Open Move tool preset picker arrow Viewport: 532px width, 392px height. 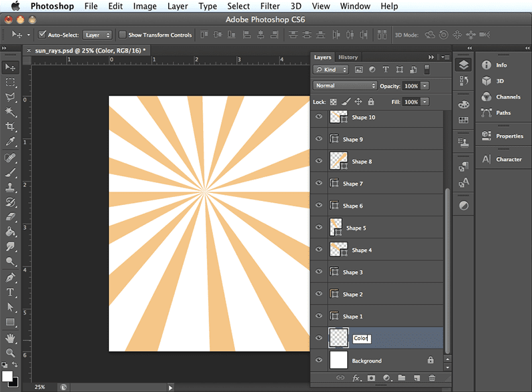29,35
